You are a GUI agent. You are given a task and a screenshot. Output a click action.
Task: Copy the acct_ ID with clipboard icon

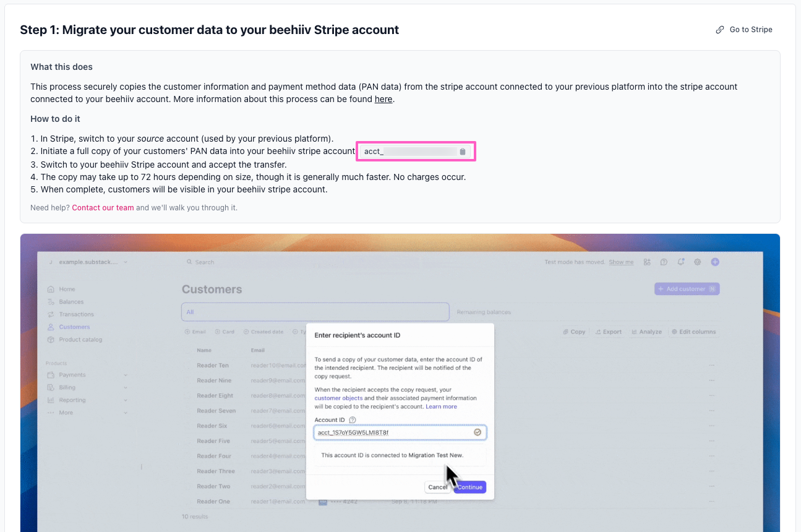point(462,152)
